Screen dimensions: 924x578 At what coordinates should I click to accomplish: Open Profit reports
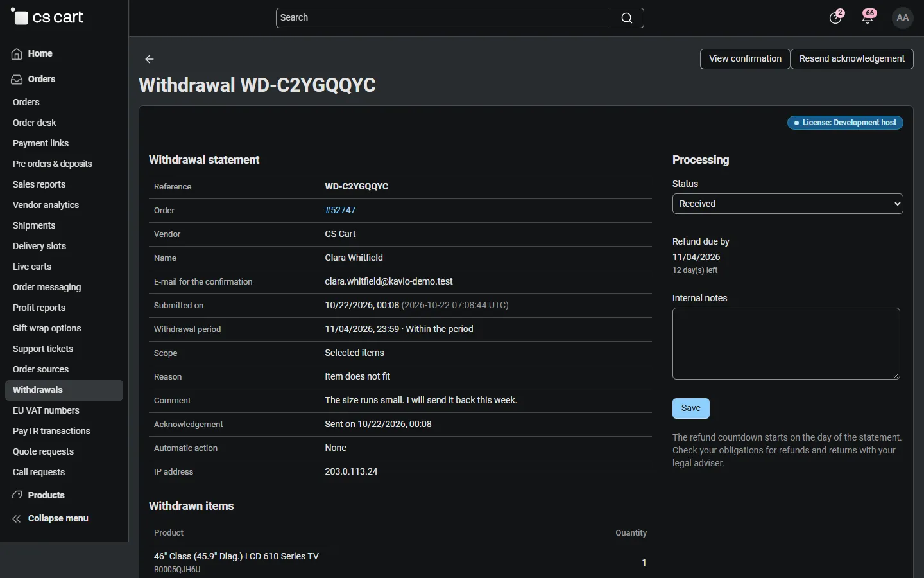39,308
